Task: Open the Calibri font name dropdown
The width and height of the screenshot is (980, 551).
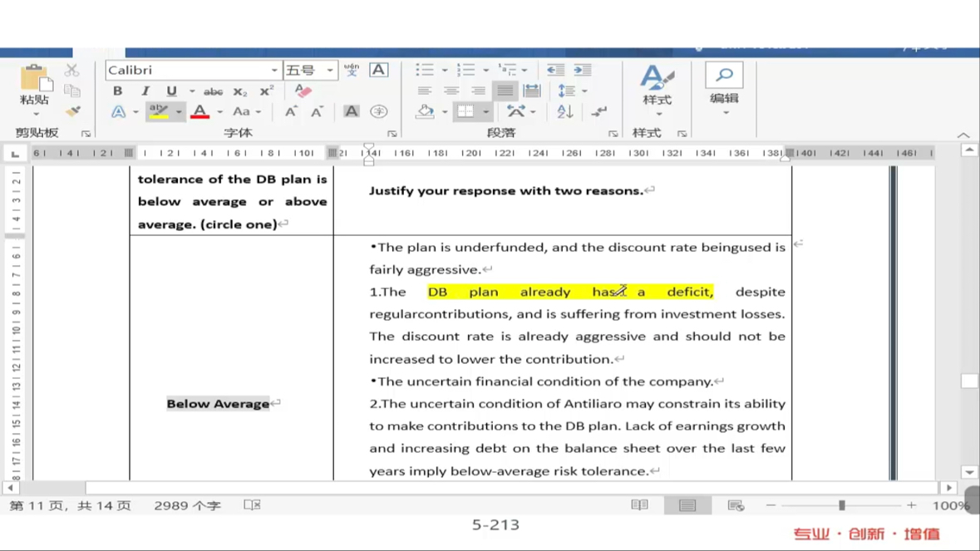Action: (x=274, y=71)
